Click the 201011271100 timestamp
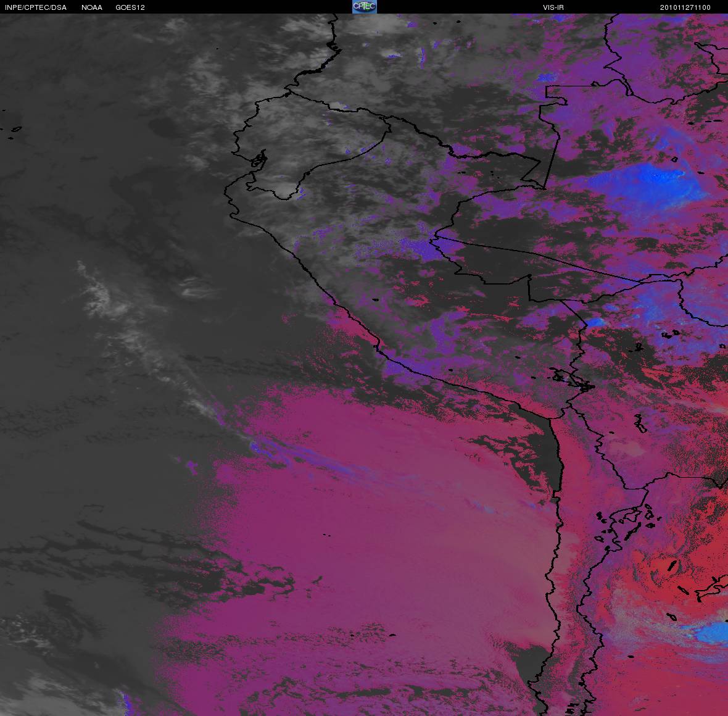The height and width of the screenshot is (716, 728). pos(685,7)
